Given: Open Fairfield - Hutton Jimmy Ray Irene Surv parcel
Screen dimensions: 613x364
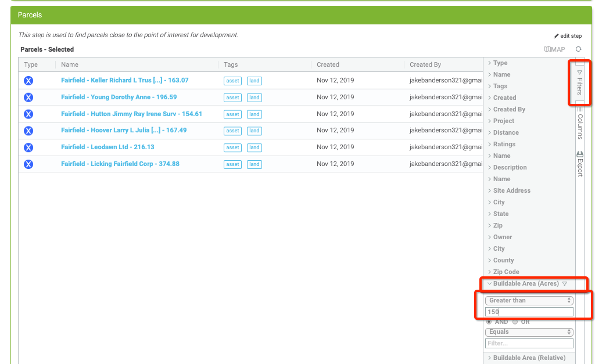Looking at the screenshot, I should [x=131, y=114].
